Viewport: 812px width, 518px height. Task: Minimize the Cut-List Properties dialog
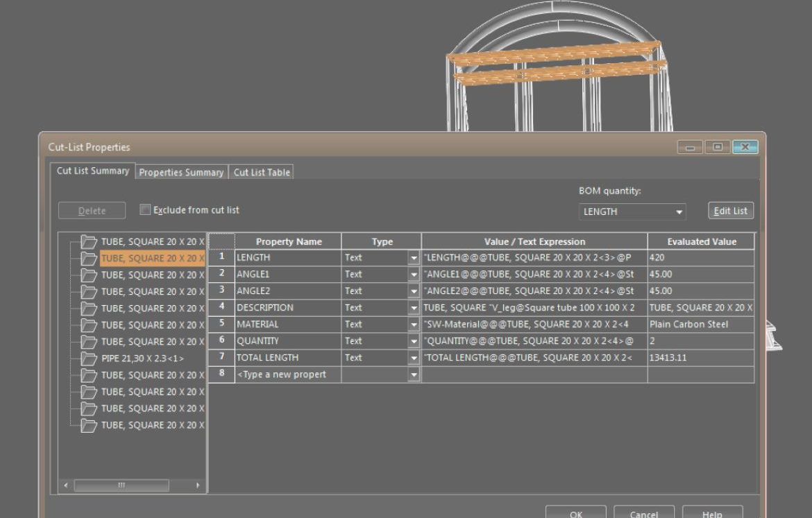(691, 147)
